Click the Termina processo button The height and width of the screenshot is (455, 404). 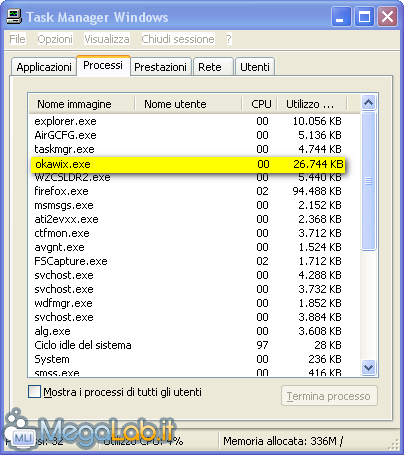(329, 396)
